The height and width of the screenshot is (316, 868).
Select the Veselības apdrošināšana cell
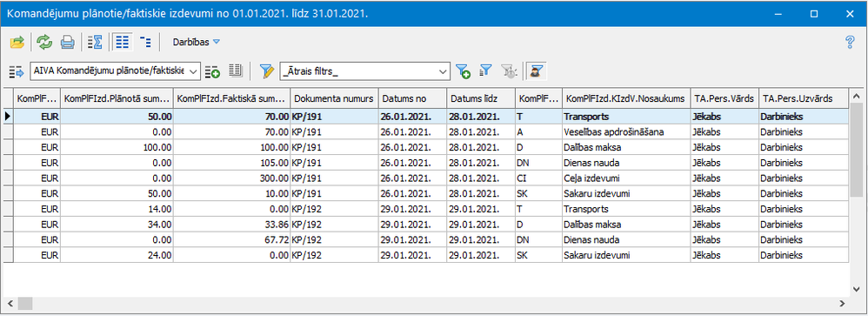pos(626,132)
